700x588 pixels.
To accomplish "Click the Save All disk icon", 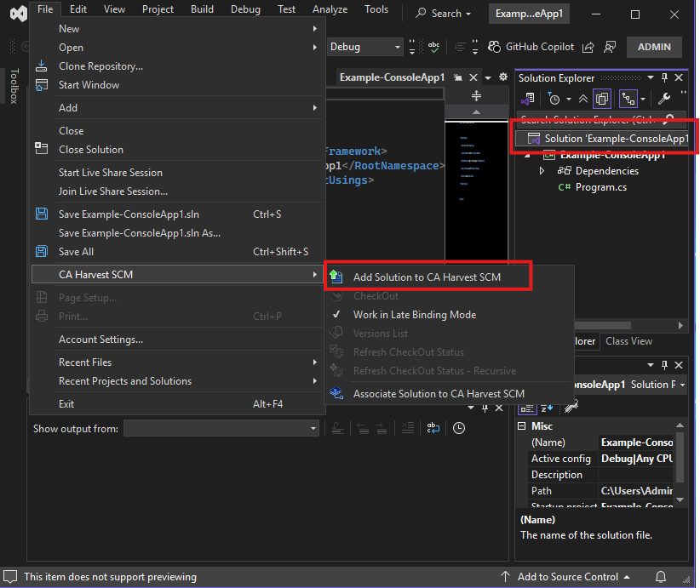I will pos(42,252).
